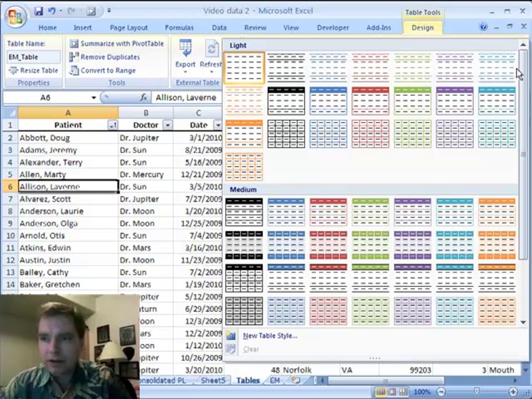This screenshot has height=399, width=532.
Task: Open the Insert ribbon tab
Action: coord(83,28)
